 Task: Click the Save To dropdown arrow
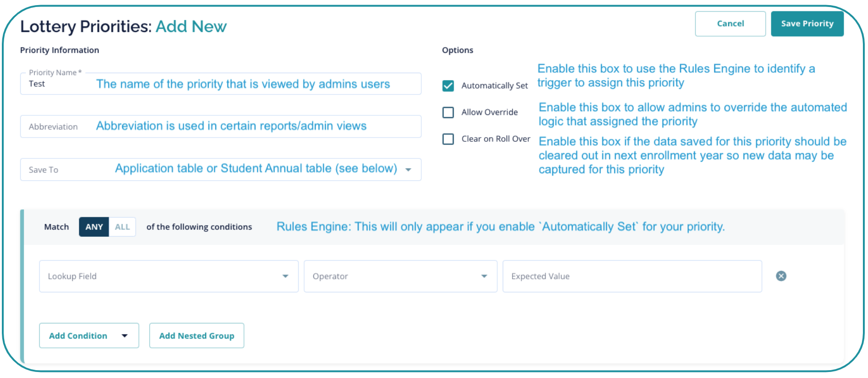tap(408, 170)
